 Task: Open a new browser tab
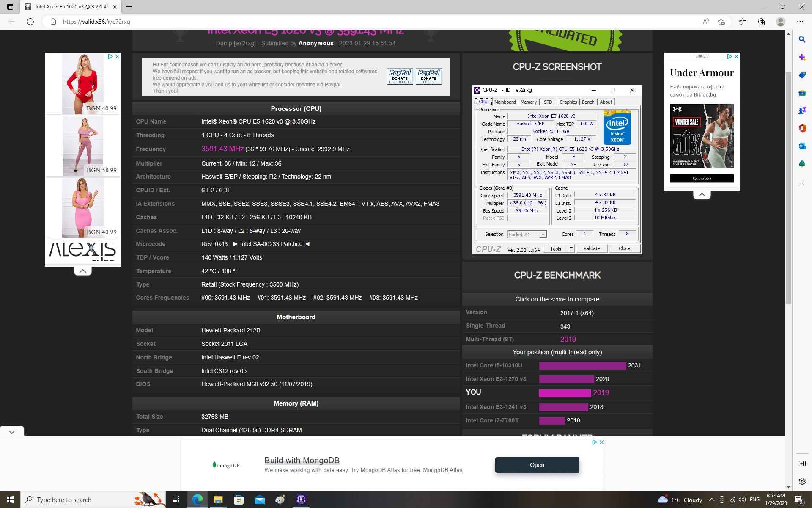[x=129, y=7]
